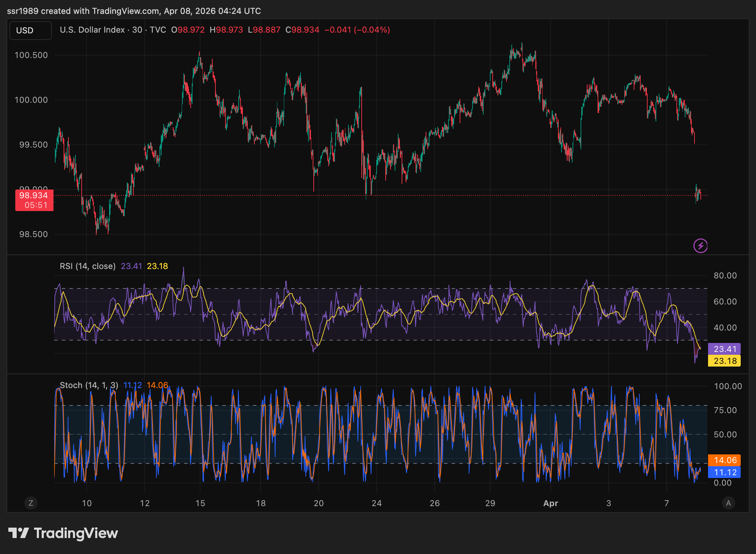756x554 pixels.
Task: Click the purple lightning bolt icon
Action: 700,246
